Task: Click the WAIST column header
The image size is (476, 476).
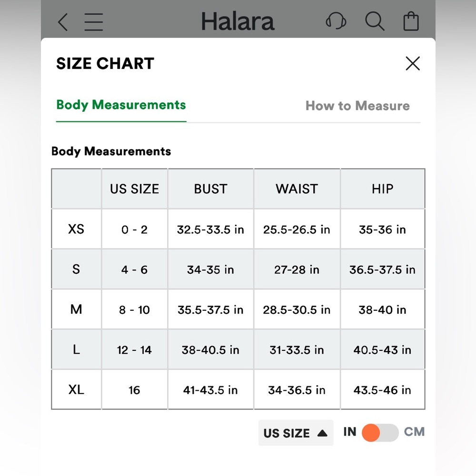Action: 297,189
